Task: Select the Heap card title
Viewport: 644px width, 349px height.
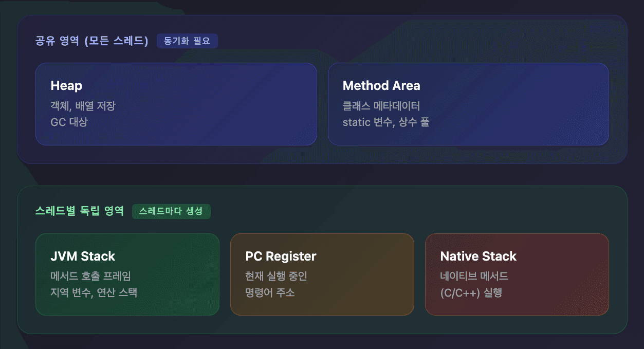Action: (66, 86)
